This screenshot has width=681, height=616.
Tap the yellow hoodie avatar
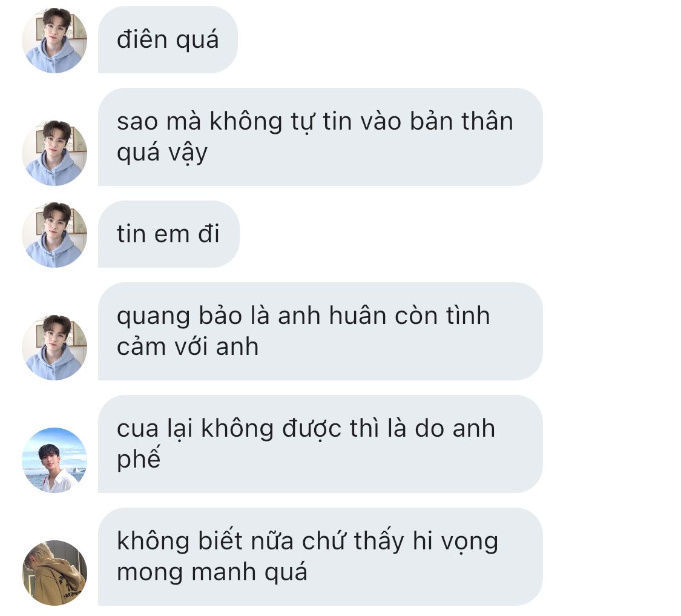[54, 572]
